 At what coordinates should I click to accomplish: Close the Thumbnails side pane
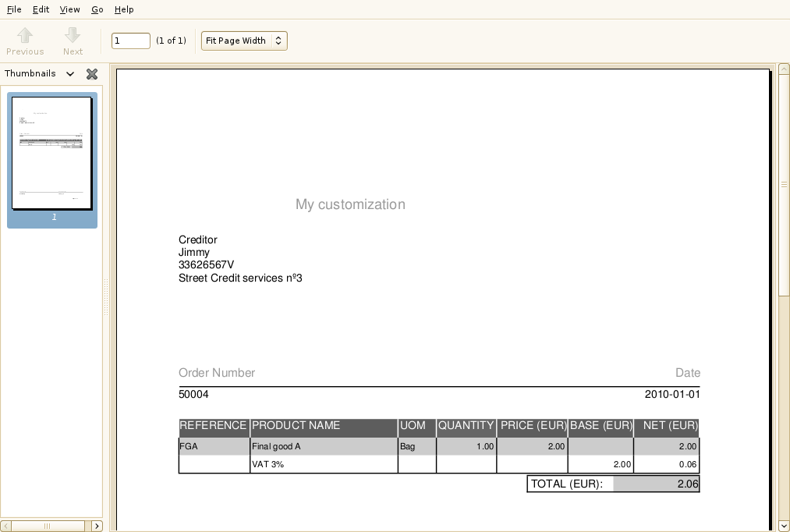click(x=92, y=74)
